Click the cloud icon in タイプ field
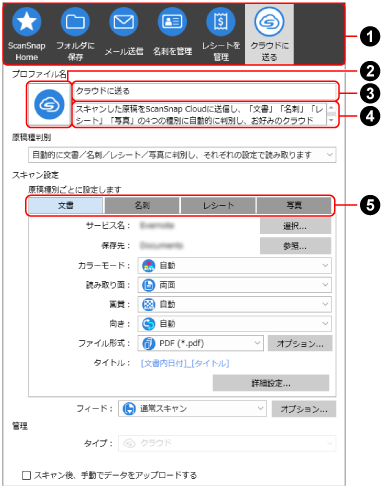 129,443
